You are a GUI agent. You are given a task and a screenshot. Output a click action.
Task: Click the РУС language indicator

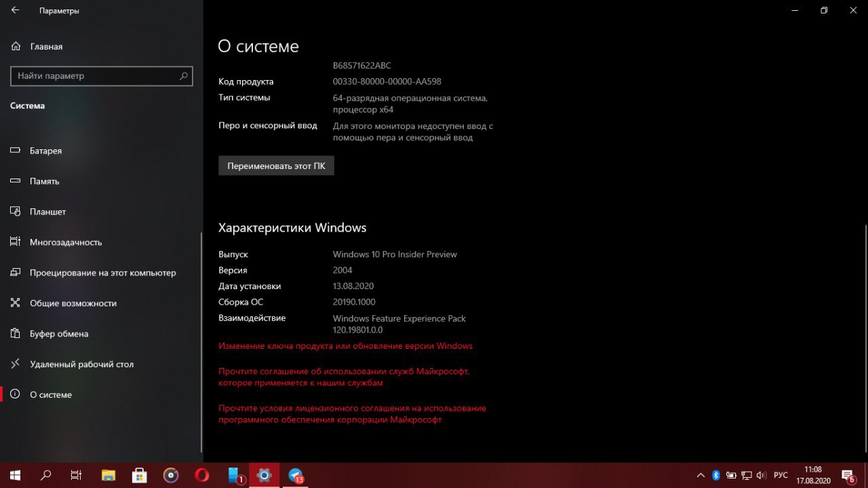point(781,475)
